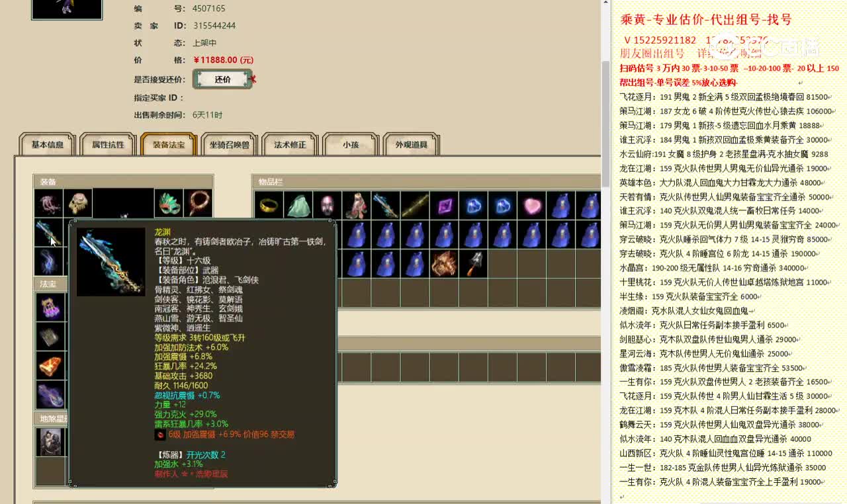Click the 十里桃花 159 克火队 11000 listing

tap(724, 282)
